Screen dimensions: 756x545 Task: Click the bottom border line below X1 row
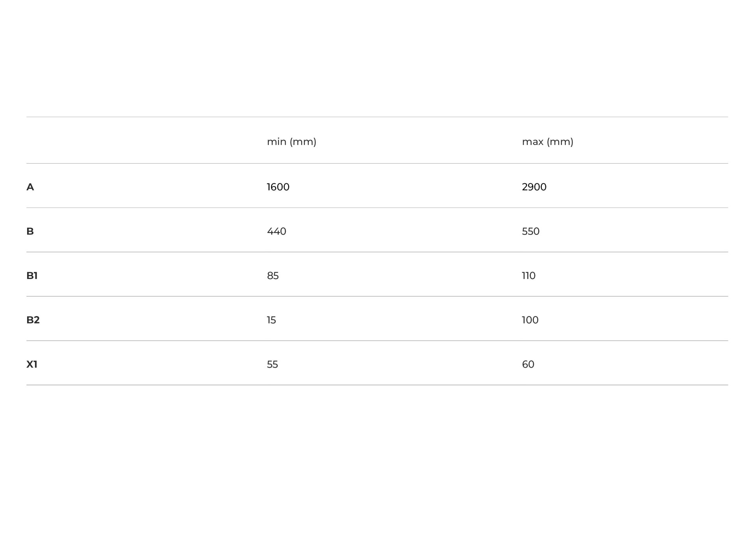click(377, 385)
